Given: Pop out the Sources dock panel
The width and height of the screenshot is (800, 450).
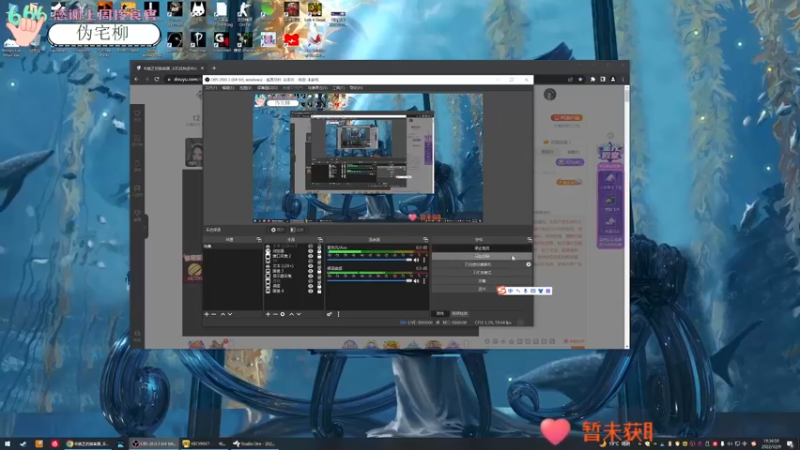Looking at the screenshot, I should click(320, 239).
